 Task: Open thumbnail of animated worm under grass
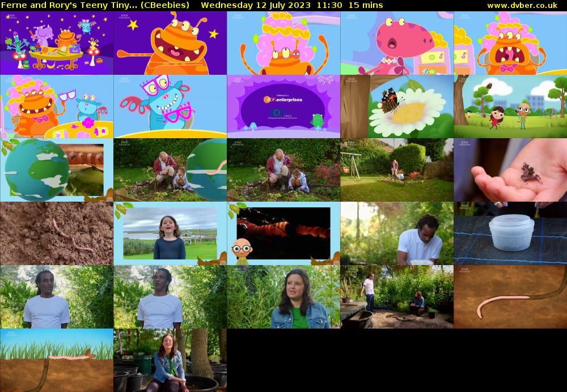pyautogui.click(x=57, y=360)
